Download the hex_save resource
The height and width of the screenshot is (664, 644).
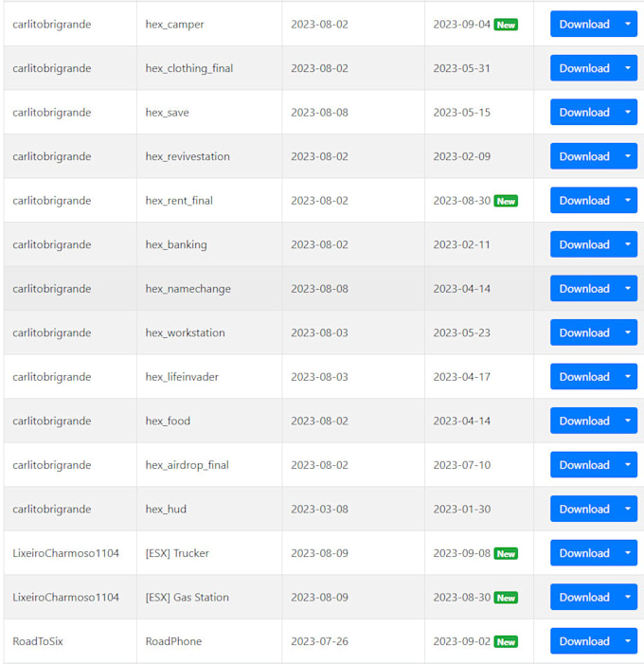coord(584,112)
